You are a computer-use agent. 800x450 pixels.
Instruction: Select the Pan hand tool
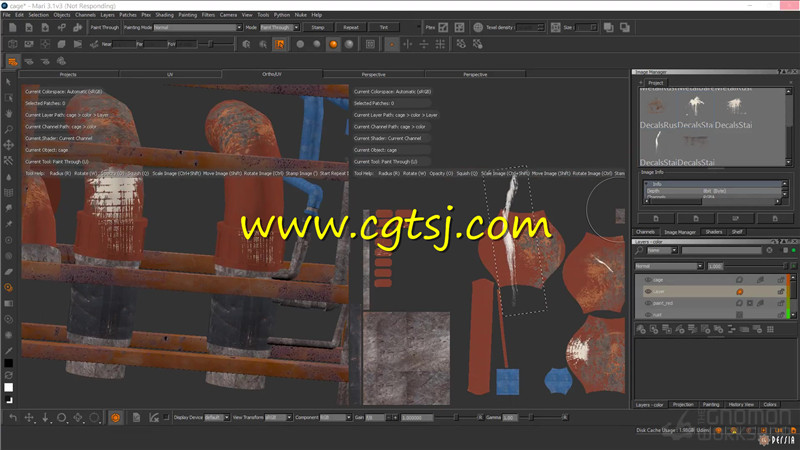coord(9,113)
